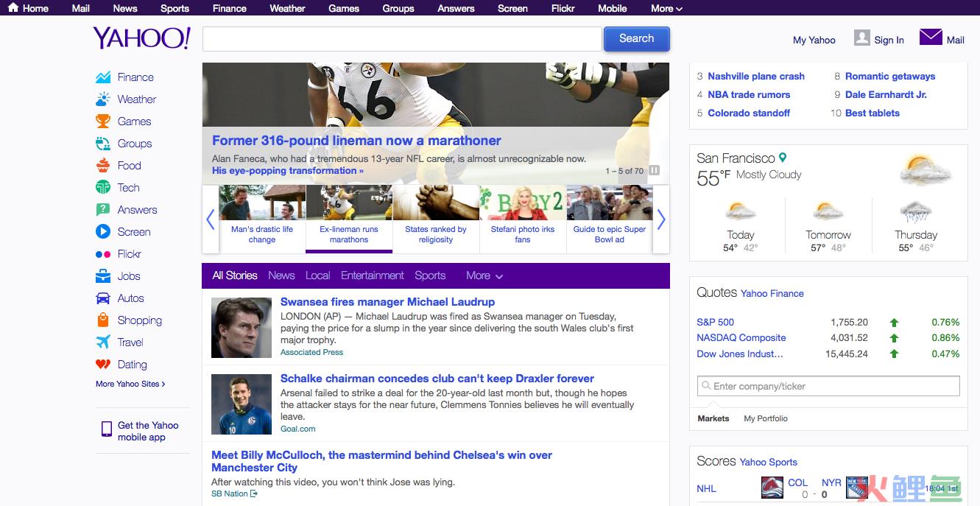This screenshot has height=506, width=980.
Task: Open the Guide to epic Super Bowl ad thumbnail
Action: [610, 219]
